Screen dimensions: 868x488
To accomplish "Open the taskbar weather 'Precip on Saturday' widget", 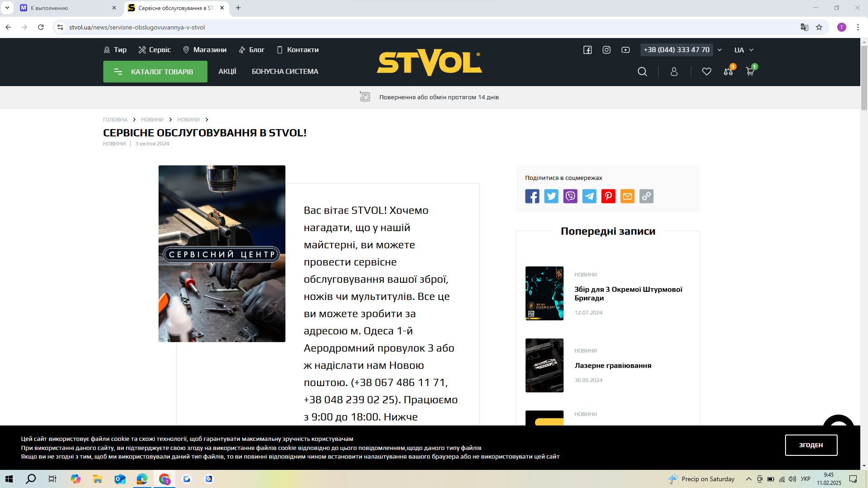I will 701,479.
